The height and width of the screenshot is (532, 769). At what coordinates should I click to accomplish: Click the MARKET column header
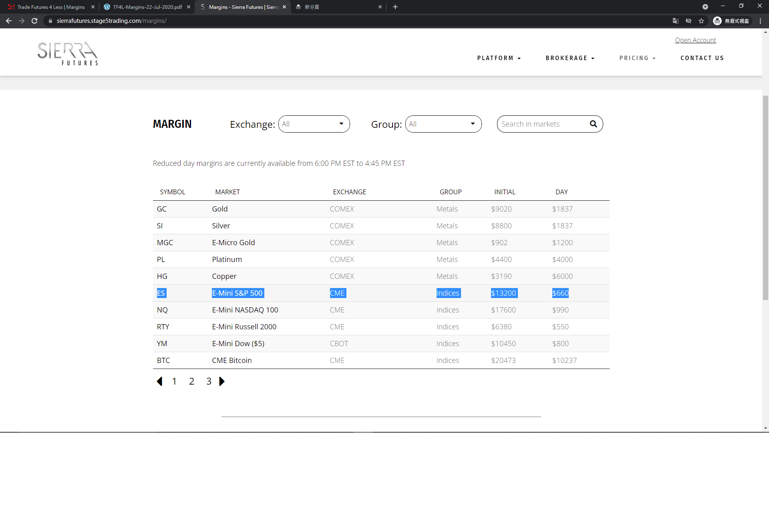pyautogui.click(x=227, y=192)
